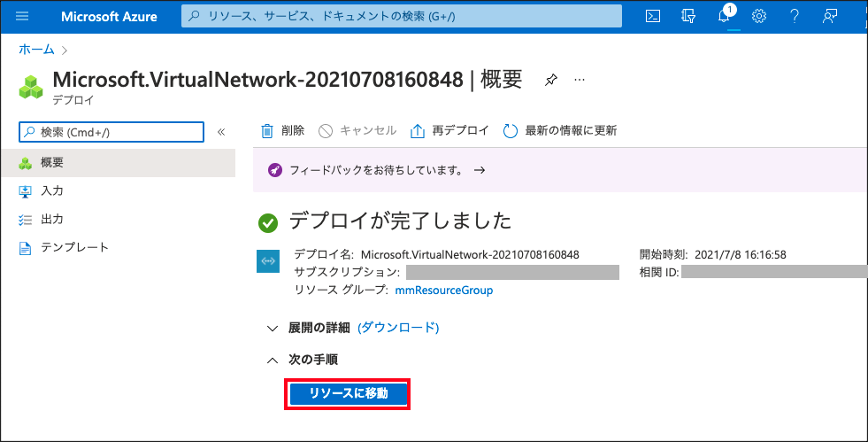
Task: Open Cloud Shell from the top bar
Action: tap(653, 16)
